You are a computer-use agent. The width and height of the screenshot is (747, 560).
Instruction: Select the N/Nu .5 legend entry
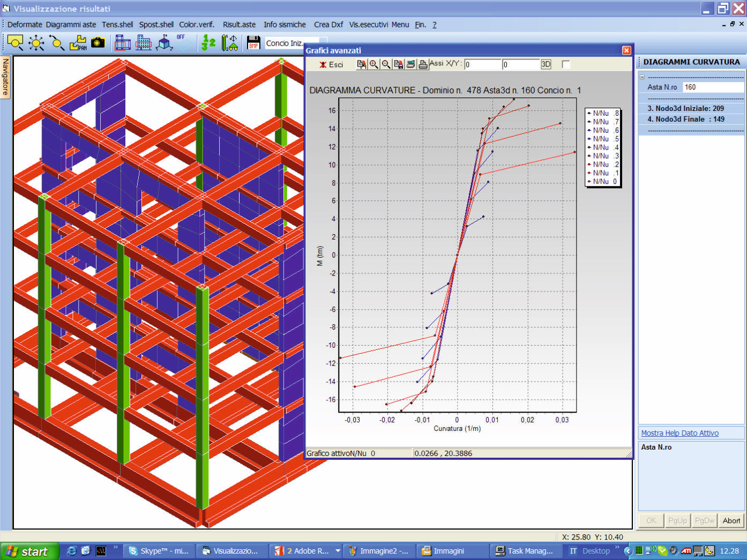603,139
